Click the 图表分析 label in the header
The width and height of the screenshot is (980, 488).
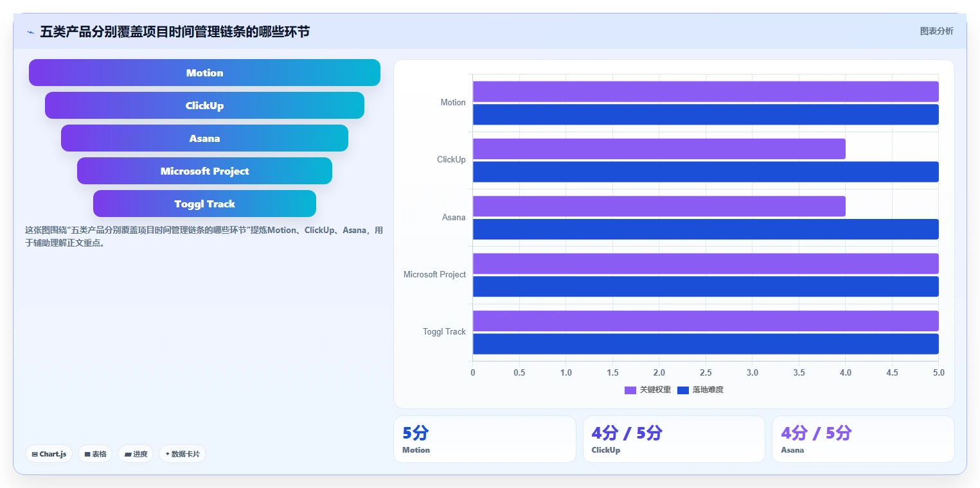pyautogui.click(x=936, y=31)
